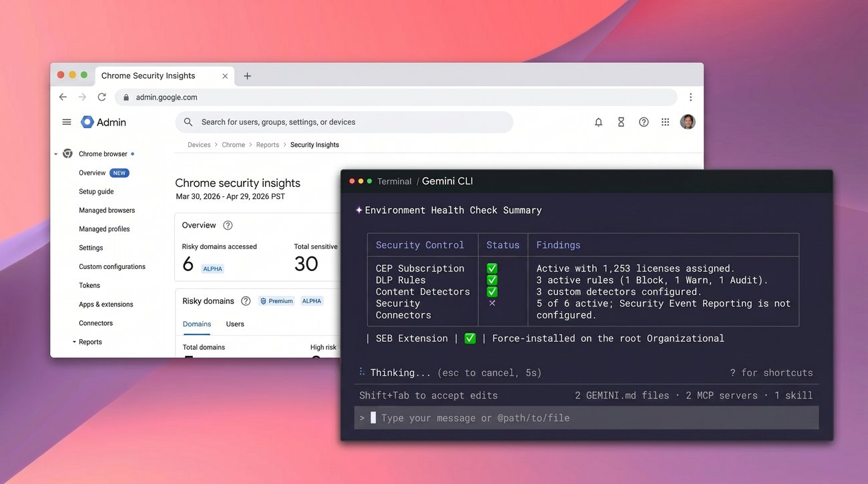Screen dimensions: 868x484
Task: Click the info icon beside Overview heading
Action: click(228, 226)
